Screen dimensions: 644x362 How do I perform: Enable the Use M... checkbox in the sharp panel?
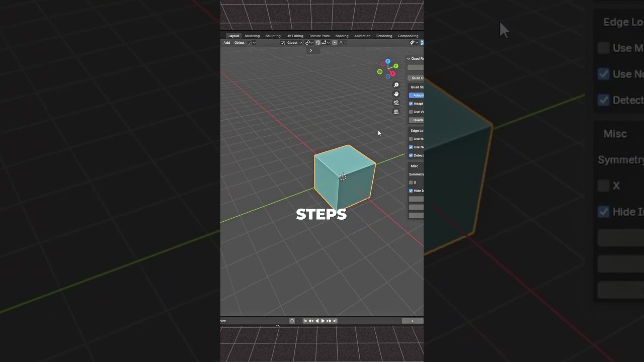[411, 139]
